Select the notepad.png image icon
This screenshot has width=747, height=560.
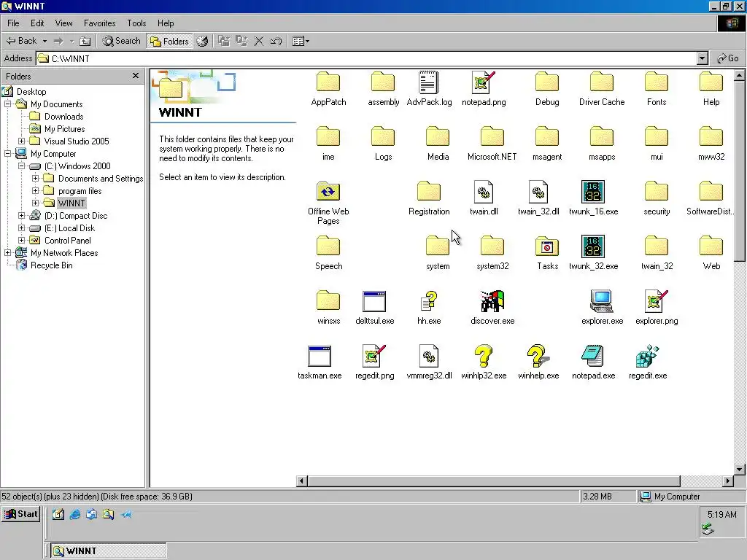(484, 82)
